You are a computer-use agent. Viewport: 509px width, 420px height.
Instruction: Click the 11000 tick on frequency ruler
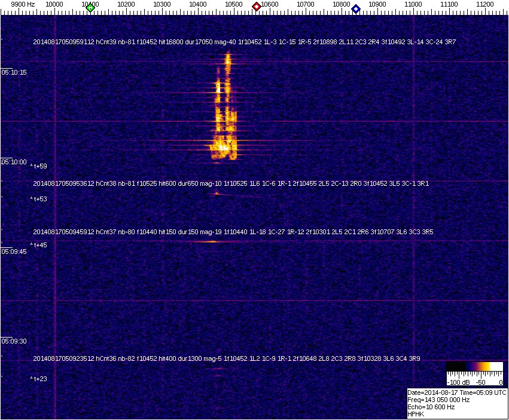pyautogui.click(x=413, y=5)
